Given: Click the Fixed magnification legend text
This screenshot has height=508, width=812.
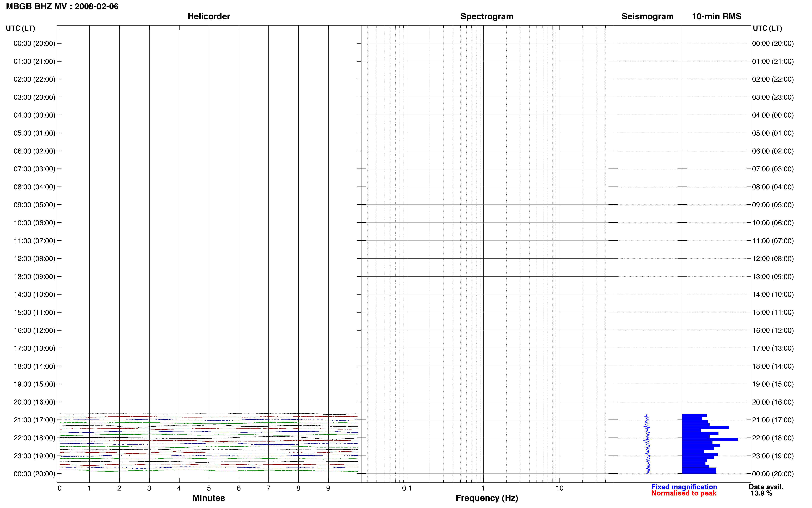Looking at the screenshot, I should pyautogui.click(x=684, y=487).
